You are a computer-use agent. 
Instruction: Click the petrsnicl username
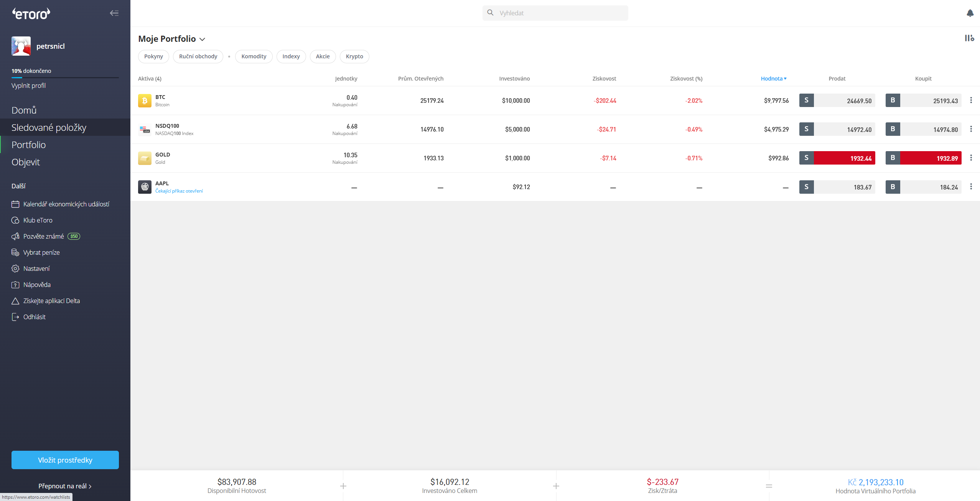click(x=51, y=46)
